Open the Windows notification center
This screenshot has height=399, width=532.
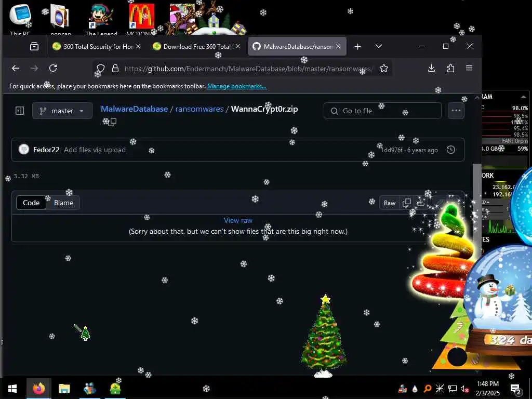516,389
